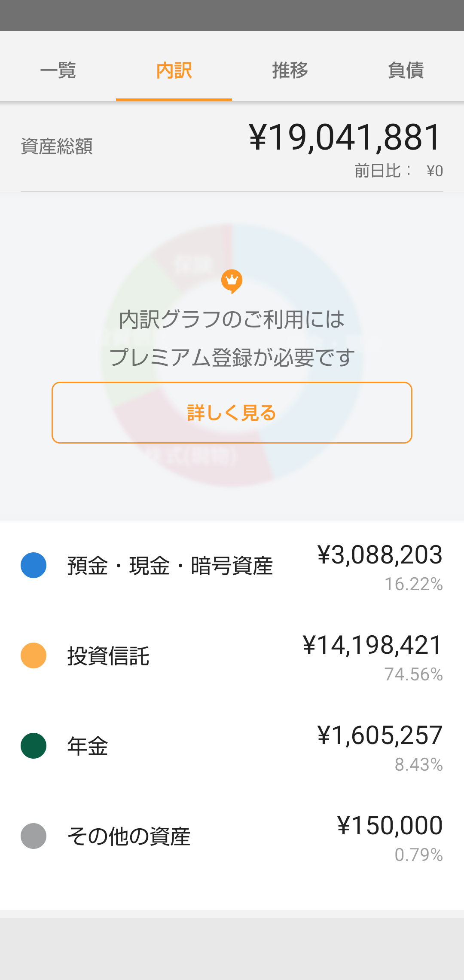Image resolution: width=464 pixels, height=980 pixels.
Task: Switch to the 推移 tab
Action: point(290,70)
